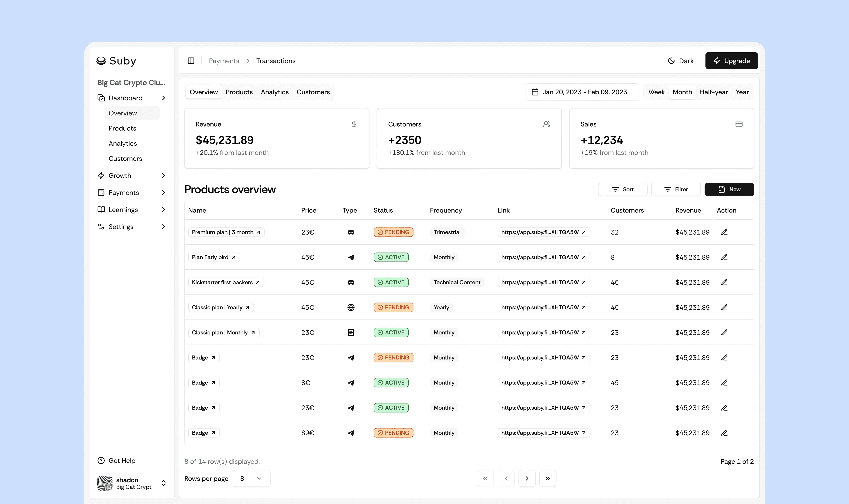The height and width of the screenshot is (504, 849).
Task: Click the Upgrade button
Action: click(x=731, y=61)
